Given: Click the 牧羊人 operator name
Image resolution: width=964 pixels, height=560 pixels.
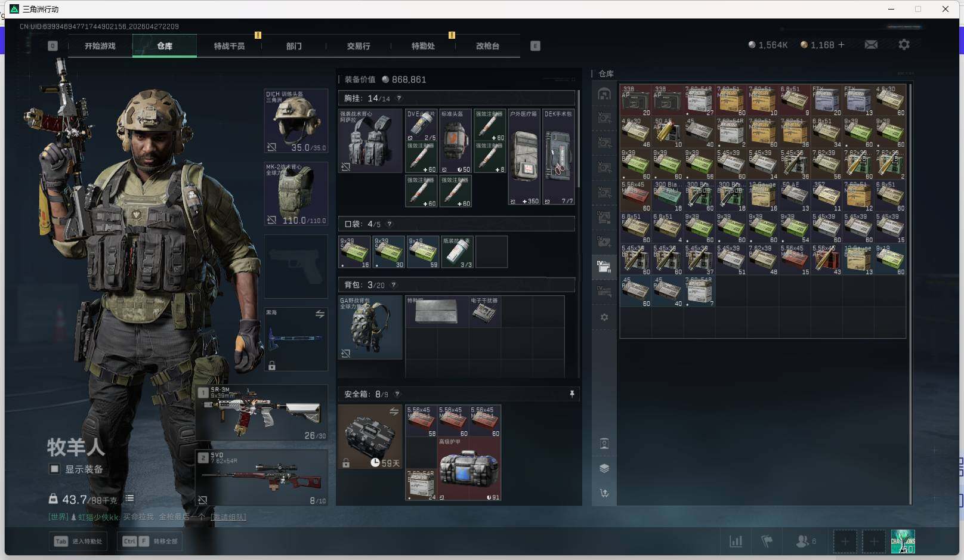Looking at the screenshot, I should (x=76, y=447).
